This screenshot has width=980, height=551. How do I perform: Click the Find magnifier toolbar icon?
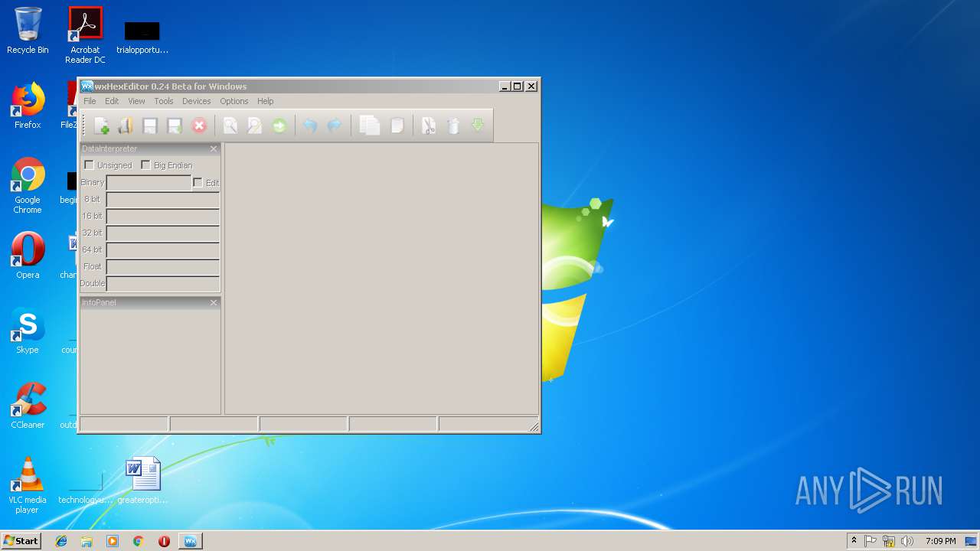[230, 126]
